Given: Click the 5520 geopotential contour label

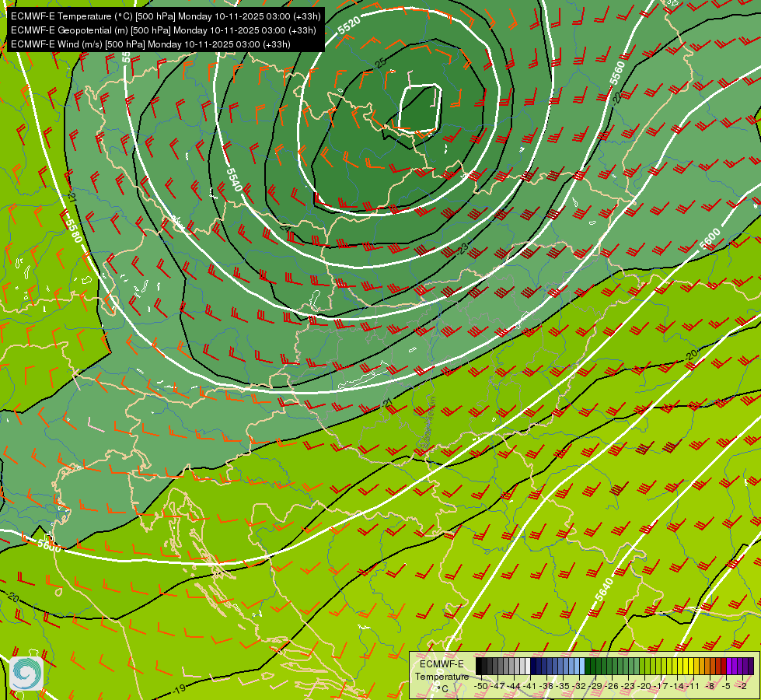Looking at the screenshot, I should (x=350, y=24).
